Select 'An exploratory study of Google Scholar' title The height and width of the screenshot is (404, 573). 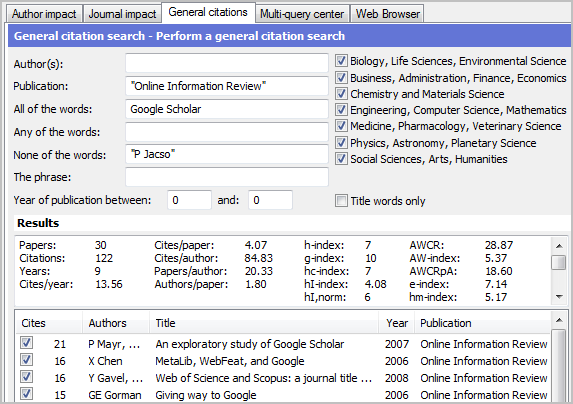pyautogui.click(x=250, y=344)
